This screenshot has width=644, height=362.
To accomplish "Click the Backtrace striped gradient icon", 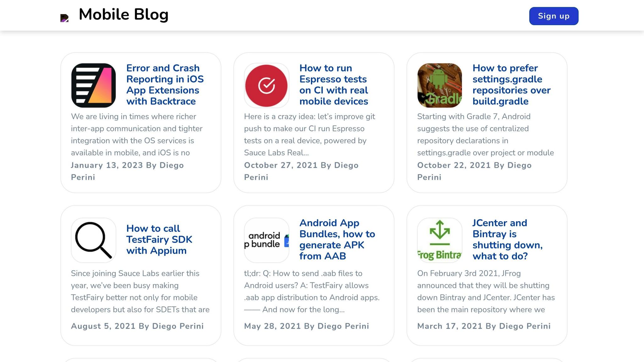I will 93,85.
